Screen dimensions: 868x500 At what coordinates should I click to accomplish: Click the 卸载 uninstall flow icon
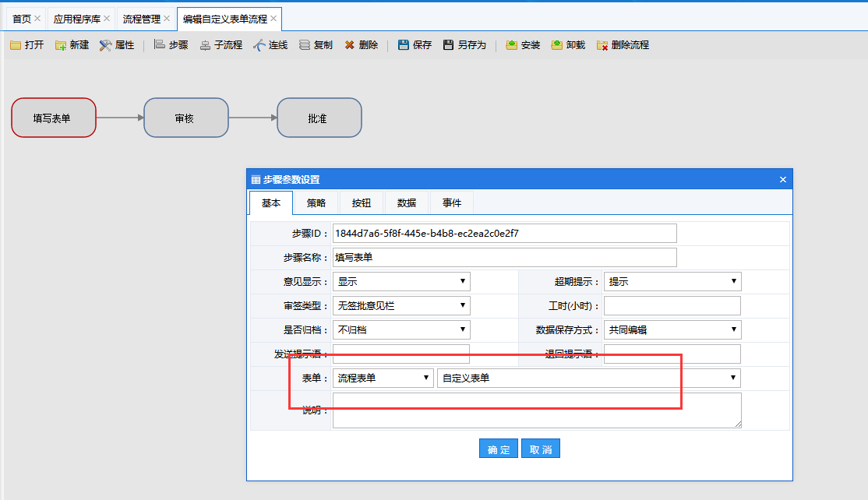[x=557, y=45]
